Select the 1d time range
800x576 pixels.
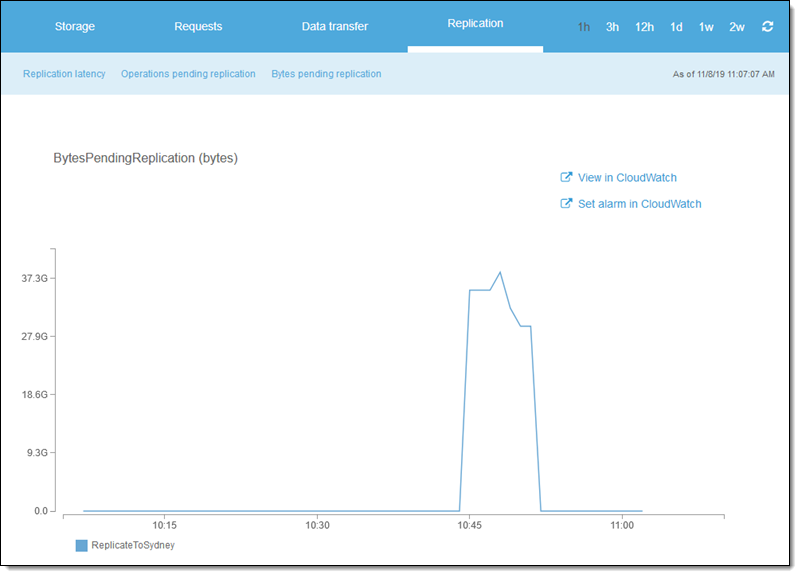click(x=676, y=27)
